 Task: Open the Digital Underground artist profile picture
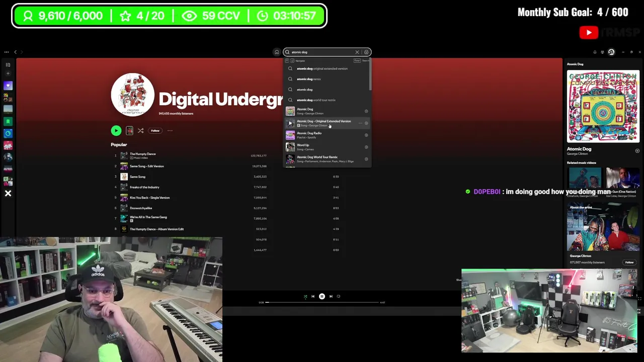(132, 95)
